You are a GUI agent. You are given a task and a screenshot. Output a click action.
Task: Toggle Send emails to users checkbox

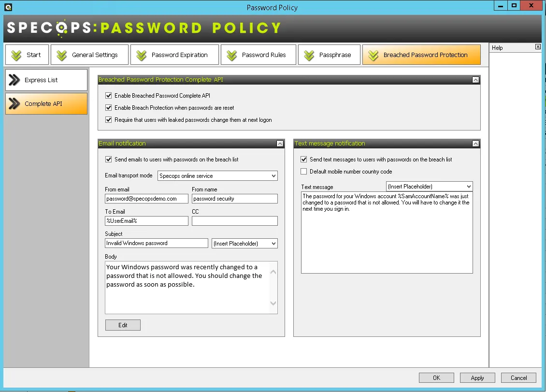[x=109, y=159]
